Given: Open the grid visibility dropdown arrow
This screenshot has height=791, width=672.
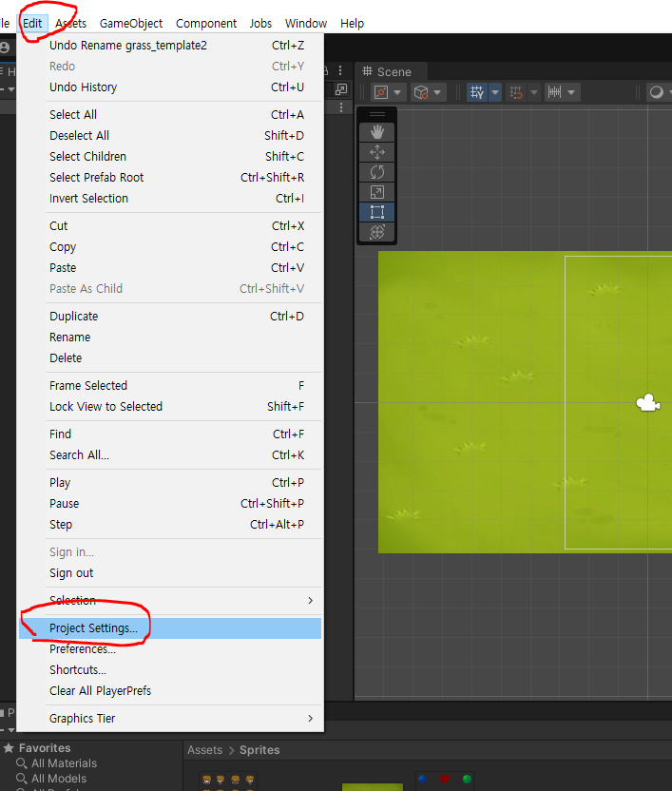Looking at the screenshot, I should [x=495, y=92].
